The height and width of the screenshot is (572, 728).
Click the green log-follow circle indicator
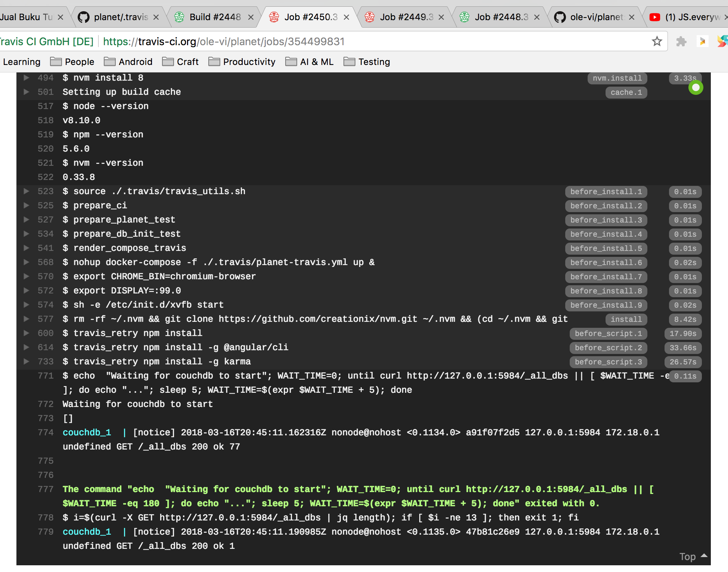pyautogui.click(x=696, y=88)
